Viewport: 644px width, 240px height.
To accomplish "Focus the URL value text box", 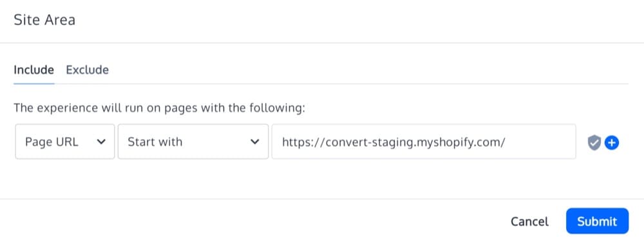I will tap(424, 142).
